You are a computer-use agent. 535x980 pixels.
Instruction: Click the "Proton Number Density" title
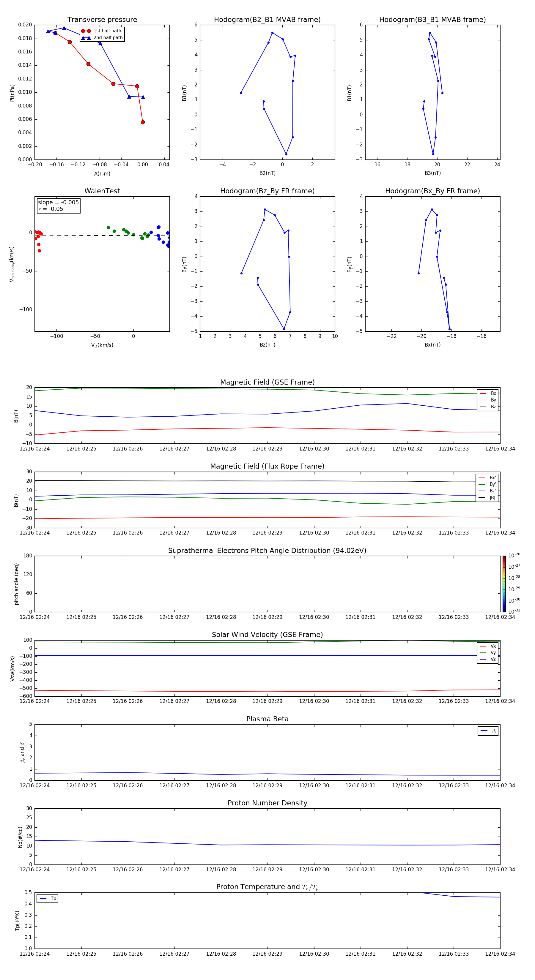point(267,804)
